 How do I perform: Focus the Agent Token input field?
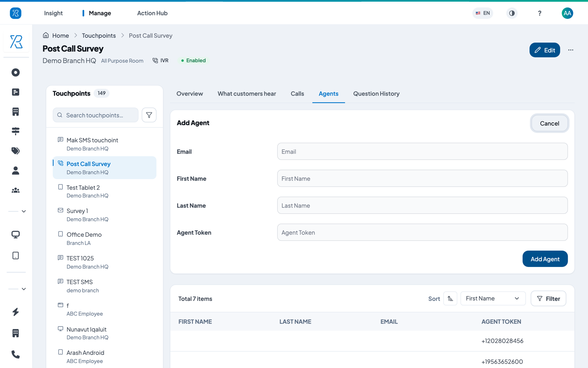coord(422,232)
